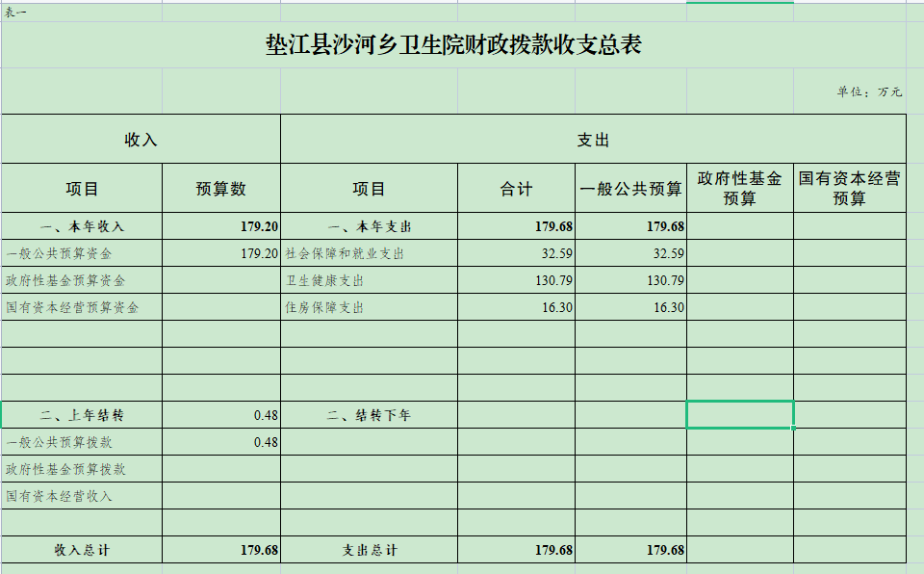Select the 政府性基金预算拨款 cell
This screenshot has width=924, height=574.
tap(82, 469)
